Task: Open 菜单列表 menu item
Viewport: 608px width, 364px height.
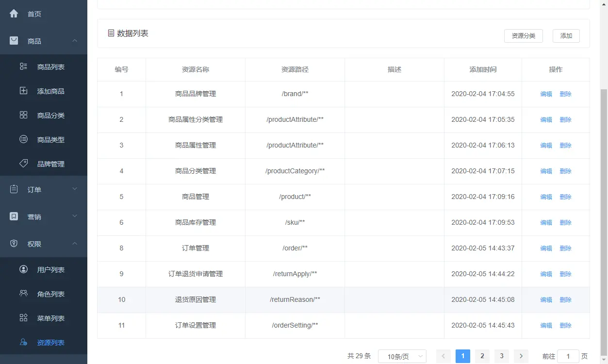Action: coord(44,318)
